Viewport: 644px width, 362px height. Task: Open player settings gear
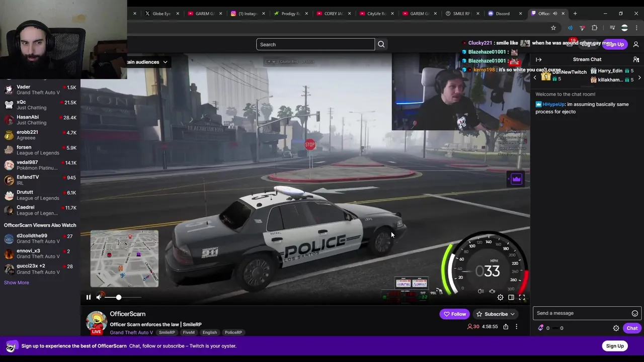coord(500,297)
